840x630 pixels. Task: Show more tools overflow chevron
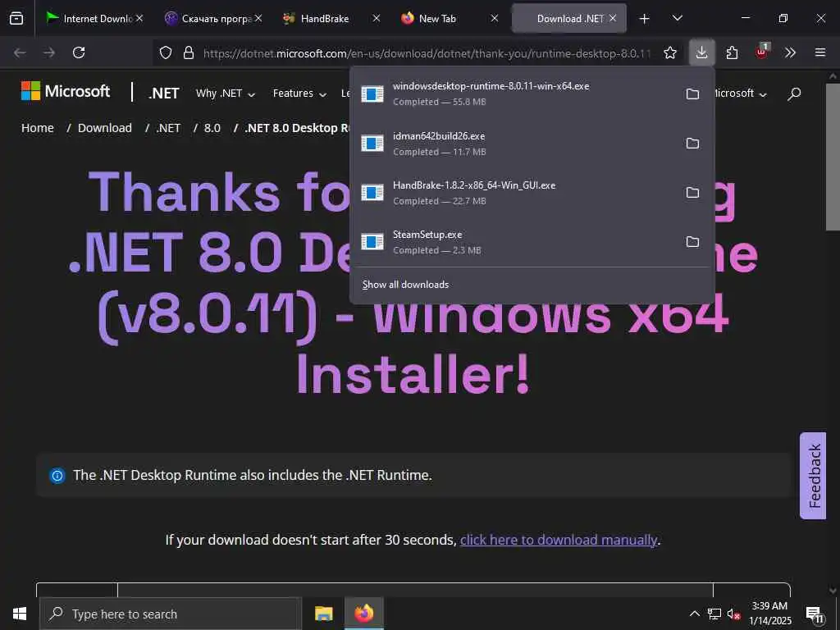tap(790, 52)
